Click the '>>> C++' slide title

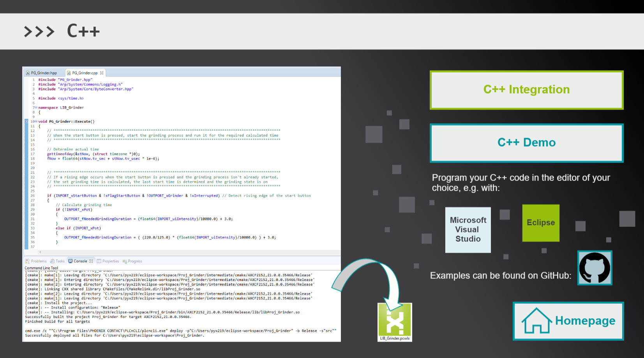pyautogui.click(x=62, y=31)
